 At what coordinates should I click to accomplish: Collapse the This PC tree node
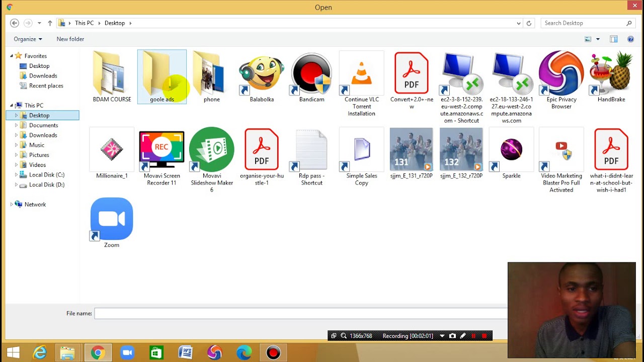(x=12, y=106)
